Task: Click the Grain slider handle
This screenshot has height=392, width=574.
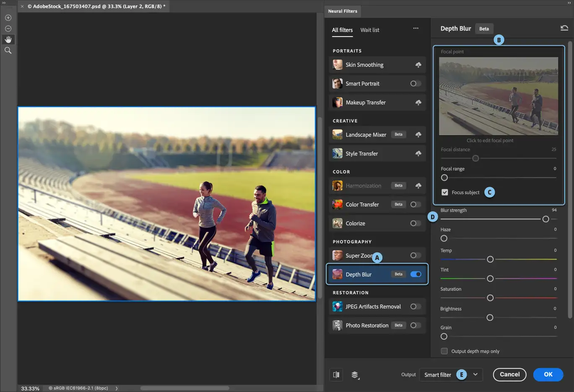Action: click(x=444, y=337)
